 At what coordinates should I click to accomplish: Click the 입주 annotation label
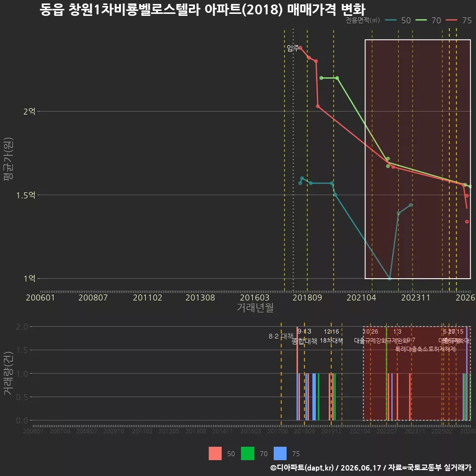(293, 48)
